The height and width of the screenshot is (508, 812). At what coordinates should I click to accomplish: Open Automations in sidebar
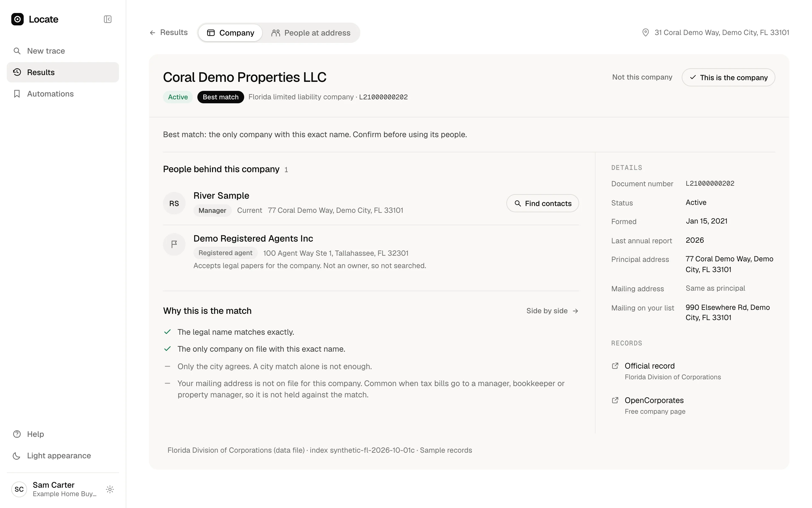(x=63, y=94)
